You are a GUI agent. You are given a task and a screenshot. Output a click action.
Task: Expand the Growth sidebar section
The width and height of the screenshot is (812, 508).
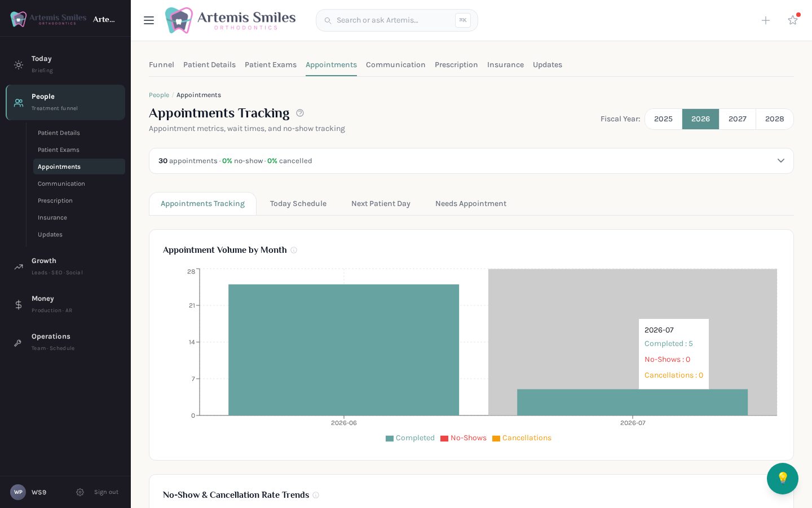click(65, 266)
